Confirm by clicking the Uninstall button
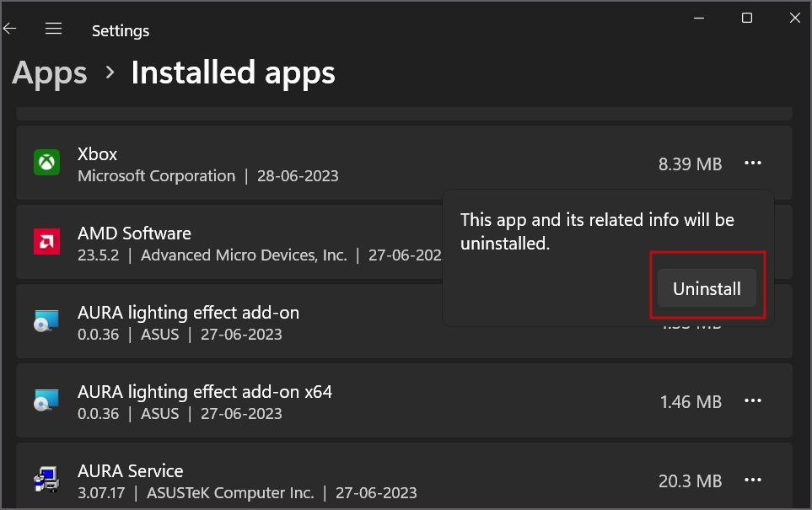The image size is (812, 510). click(707, 288)
